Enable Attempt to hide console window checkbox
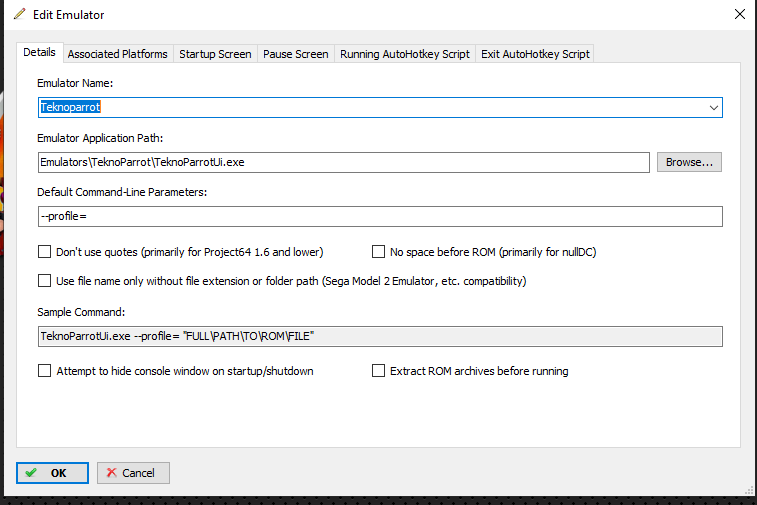The width and height of the screenshot is (757, 505). click(44, 370)
